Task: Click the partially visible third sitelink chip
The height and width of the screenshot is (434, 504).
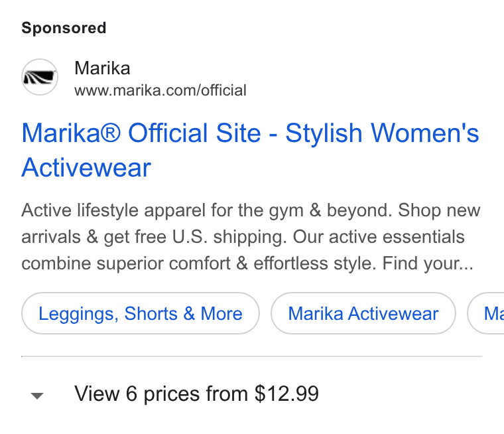Action: 486,313
